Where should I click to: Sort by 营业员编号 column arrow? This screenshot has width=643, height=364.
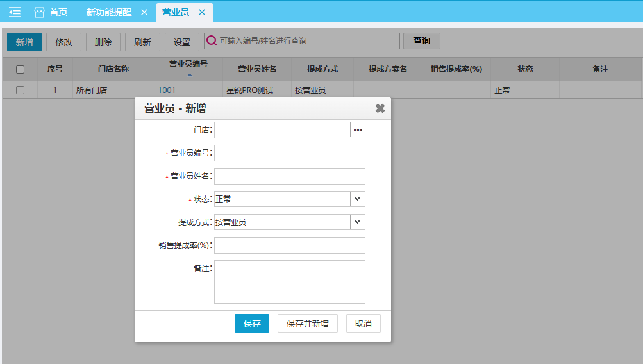pos(189,75)
